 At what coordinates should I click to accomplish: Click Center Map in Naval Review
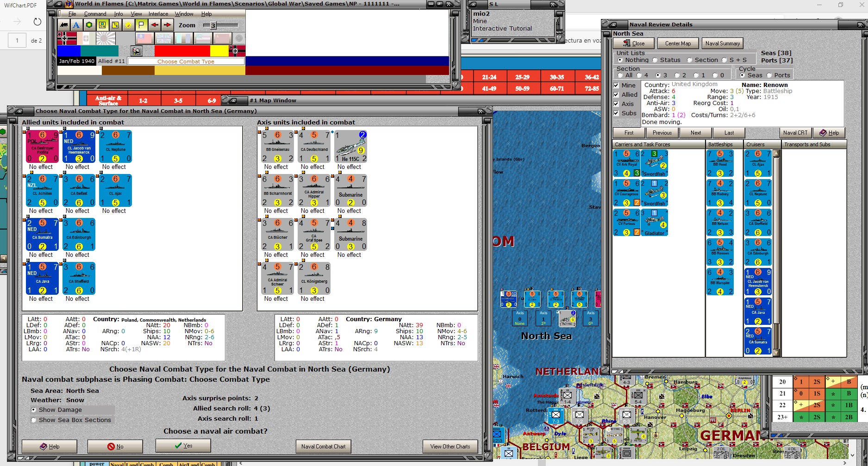coord(678,43)
